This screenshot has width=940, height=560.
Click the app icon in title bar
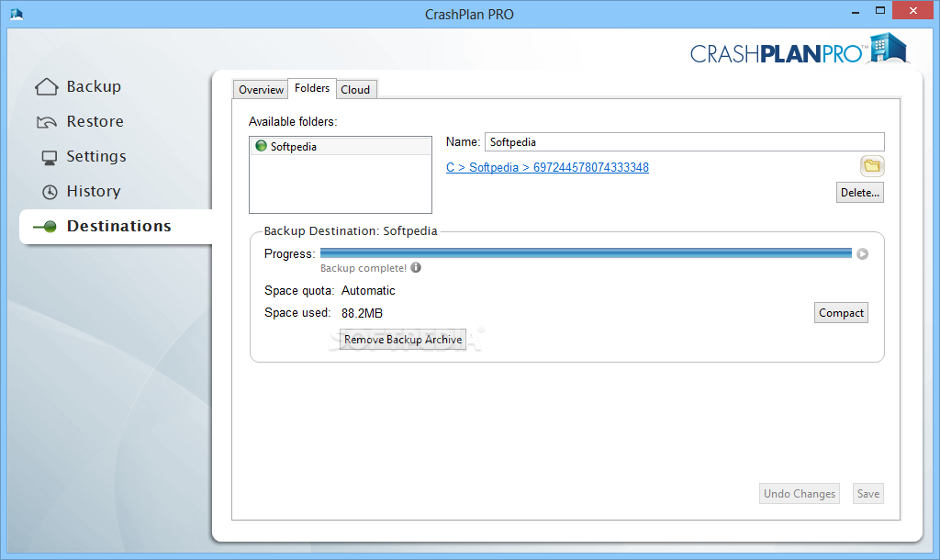click(x=17, y=14)
